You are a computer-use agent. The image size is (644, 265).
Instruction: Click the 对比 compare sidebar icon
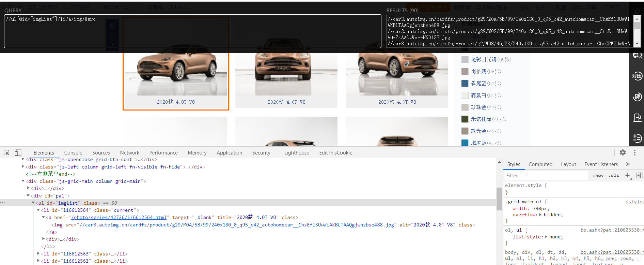pyautogui.click(x=637, y=76)
